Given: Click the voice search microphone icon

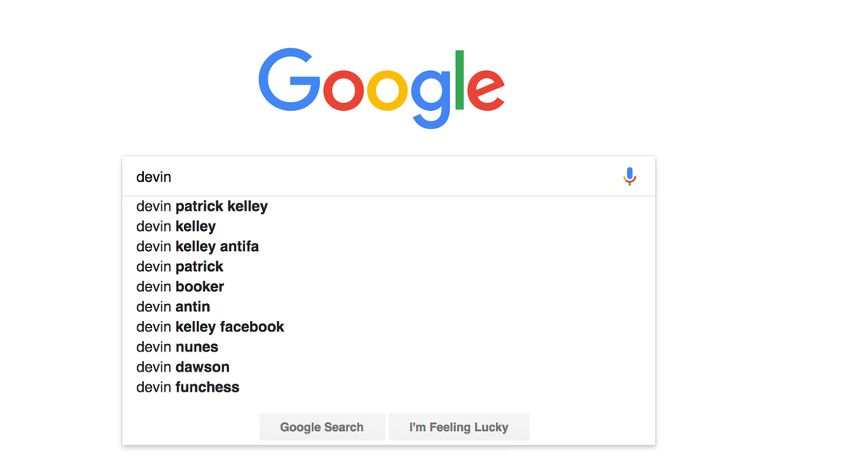Looking at the screenshot, I should tap(629, 176).
